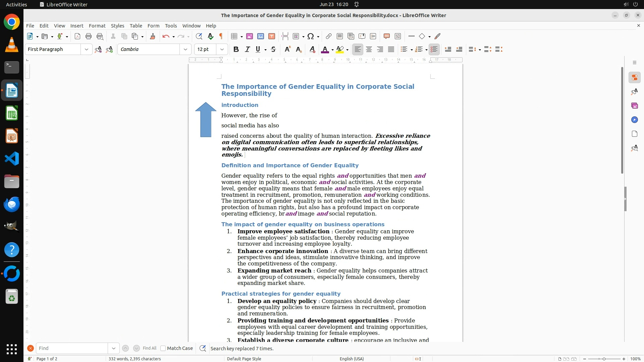This screenshot has width=644, height=362.
Task: Open the sidebar Gallery panel
Action: [x=634, y=106]
